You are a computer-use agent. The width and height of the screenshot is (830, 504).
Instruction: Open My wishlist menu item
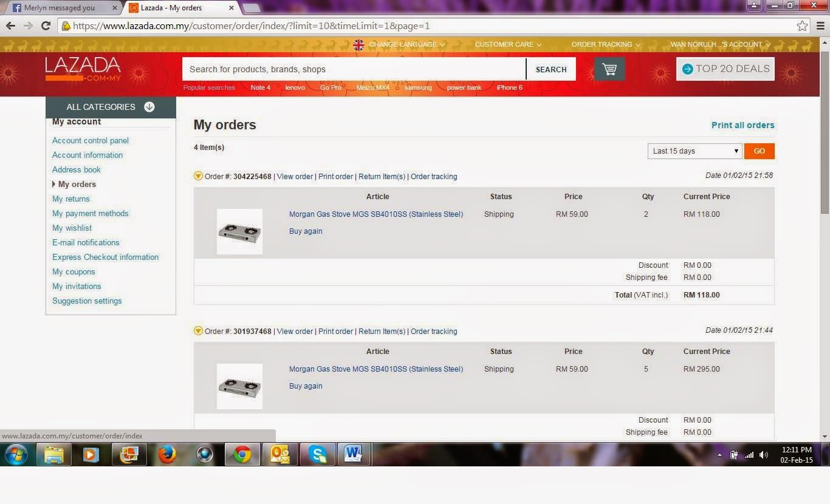pyautogui.click(x=72, y=228)
